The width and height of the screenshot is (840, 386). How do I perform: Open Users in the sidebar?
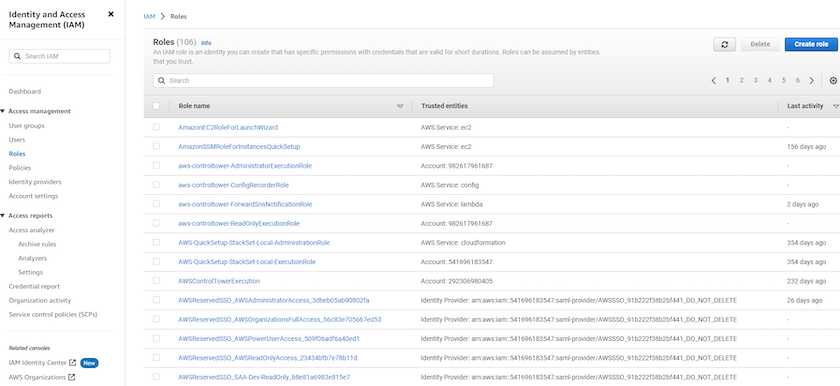pyautogui.click(x=17, y=140)
